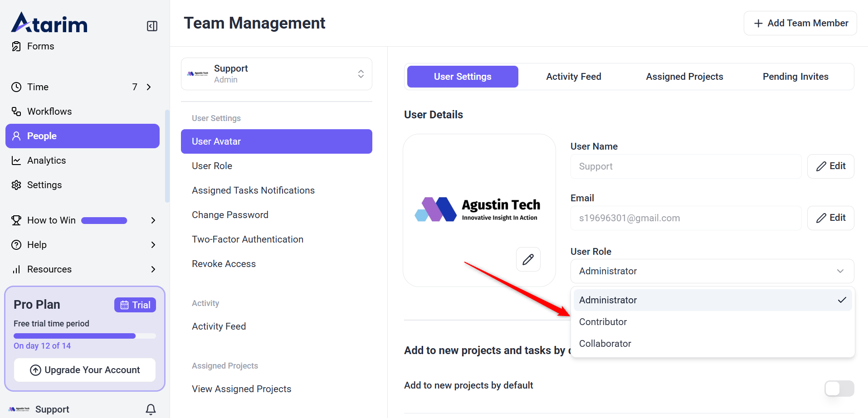
Task: Select Contributor role option
Action: tap(603, 322)
